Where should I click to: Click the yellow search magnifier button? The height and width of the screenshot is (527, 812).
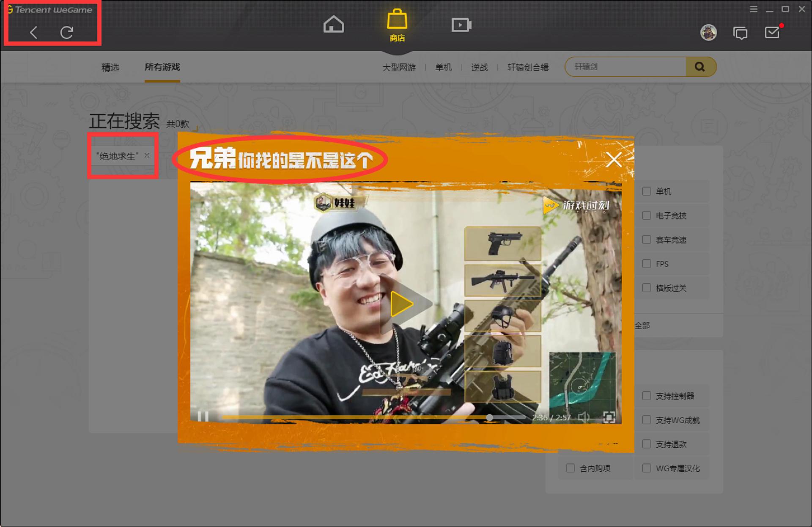[x=700, y=67]
